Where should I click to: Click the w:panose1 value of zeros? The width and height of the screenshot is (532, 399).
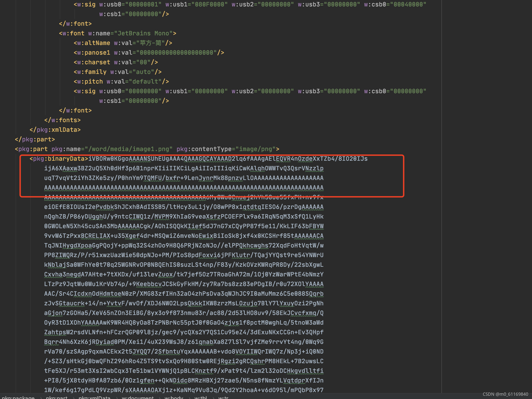[x=176, y=53]
